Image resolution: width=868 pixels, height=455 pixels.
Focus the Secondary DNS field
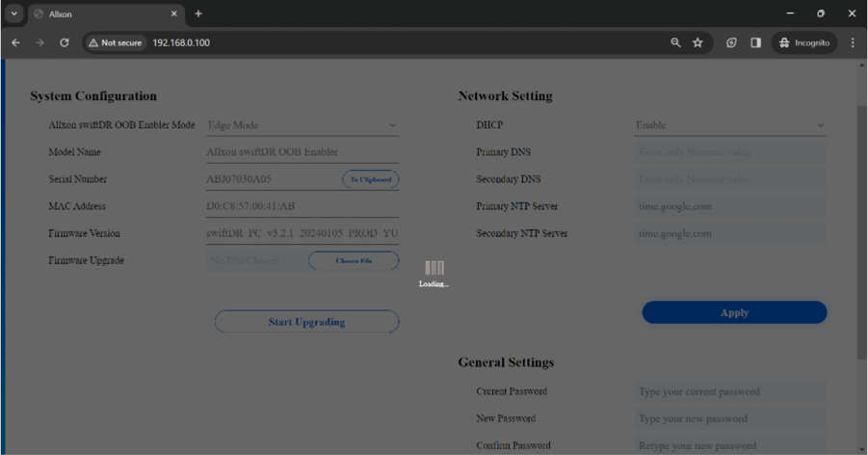pyautogui.click(x=730, y=179)
